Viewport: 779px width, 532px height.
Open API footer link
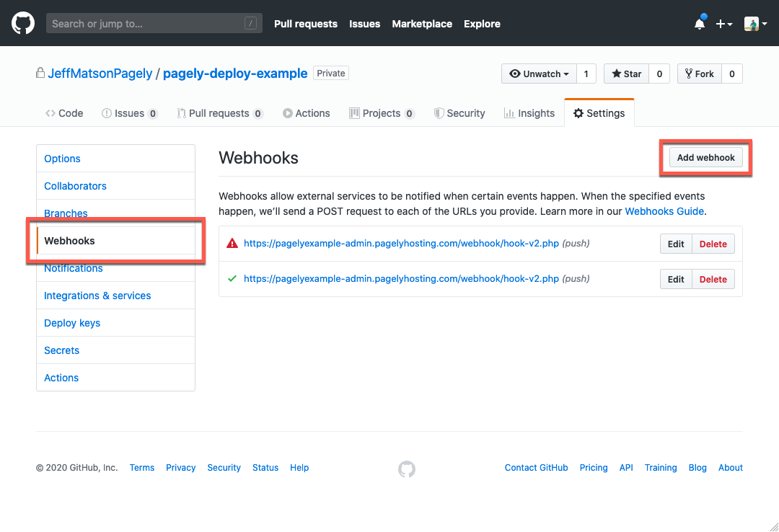[626, 467]
